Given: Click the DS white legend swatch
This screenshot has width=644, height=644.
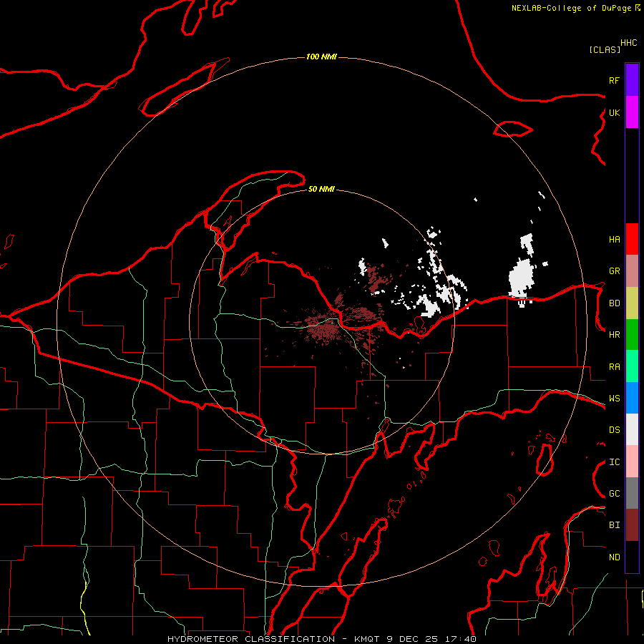Looking at the screenshot, I should point(632,429).
